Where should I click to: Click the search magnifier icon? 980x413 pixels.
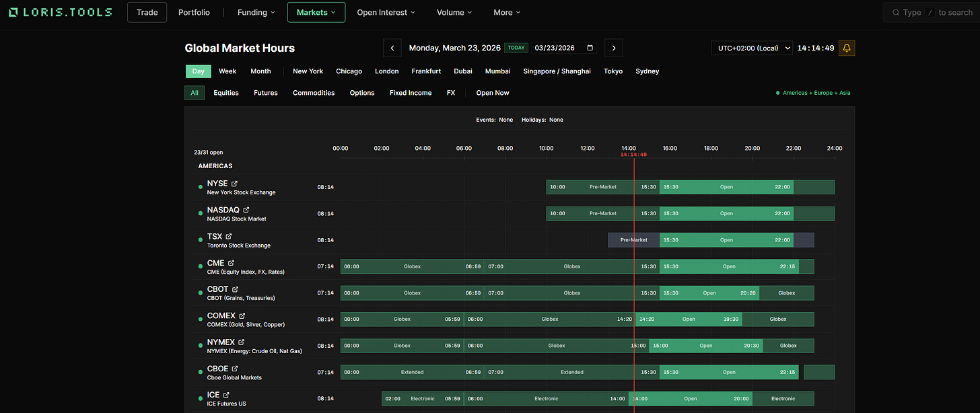click(896, 12)
